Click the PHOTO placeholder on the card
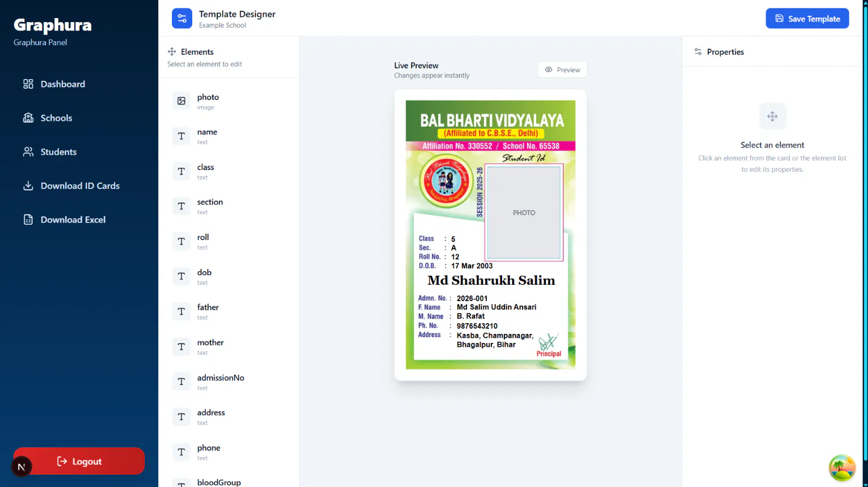The height and width of the screenshot is (487, 868). pyautogui.click(x=524, y=212)
